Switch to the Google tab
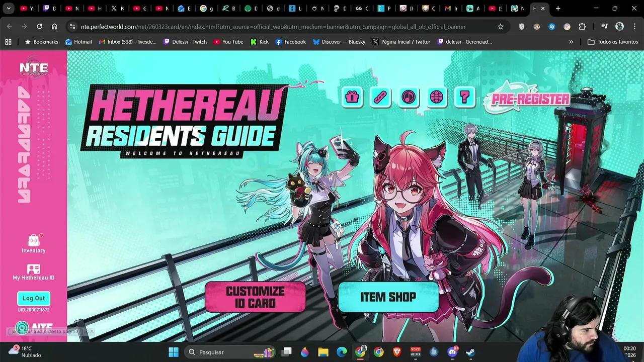Screen dimensions: 644x362 (206, 9)
